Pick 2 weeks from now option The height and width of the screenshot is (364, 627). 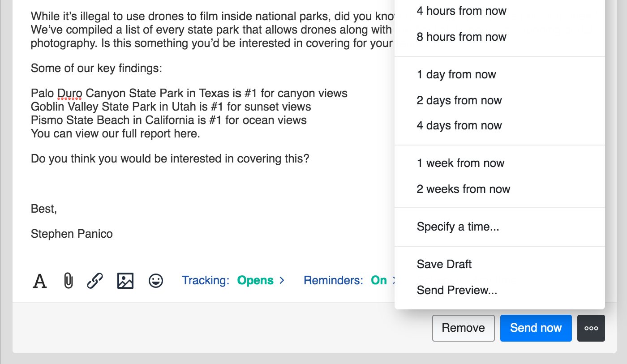(x=463, y=189)
